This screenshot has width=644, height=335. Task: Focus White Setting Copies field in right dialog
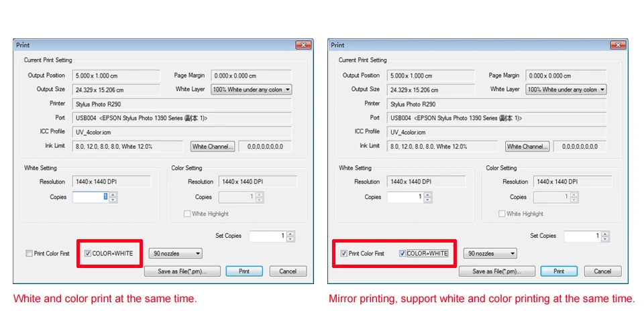click(405, 197)
